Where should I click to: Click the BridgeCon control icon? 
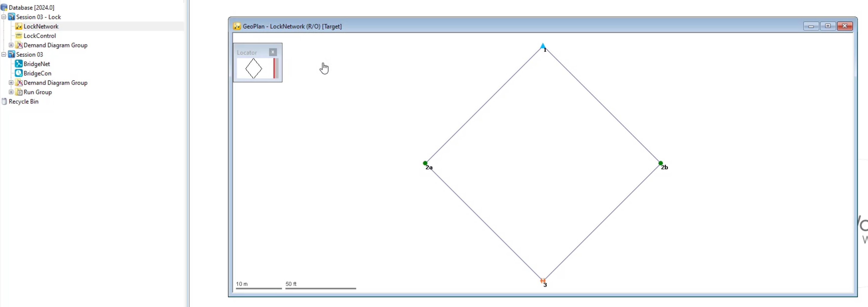pyautogui.click(x=19, y=73)
